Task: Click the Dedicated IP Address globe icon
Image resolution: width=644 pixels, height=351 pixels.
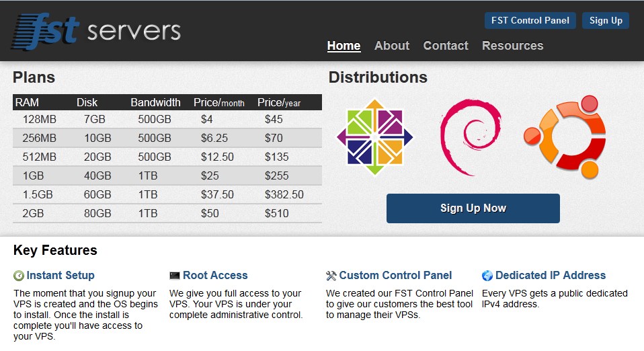Action: point(487,276)
